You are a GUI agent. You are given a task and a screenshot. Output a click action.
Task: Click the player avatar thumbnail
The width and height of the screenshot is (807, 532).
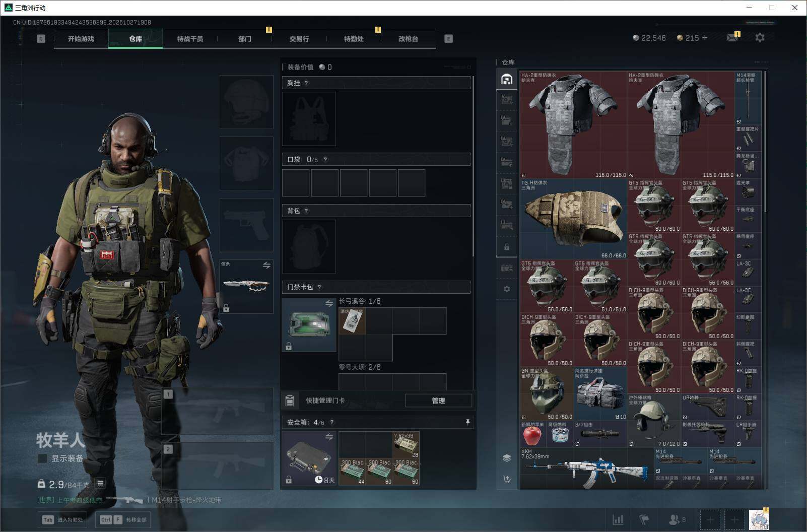759,519
